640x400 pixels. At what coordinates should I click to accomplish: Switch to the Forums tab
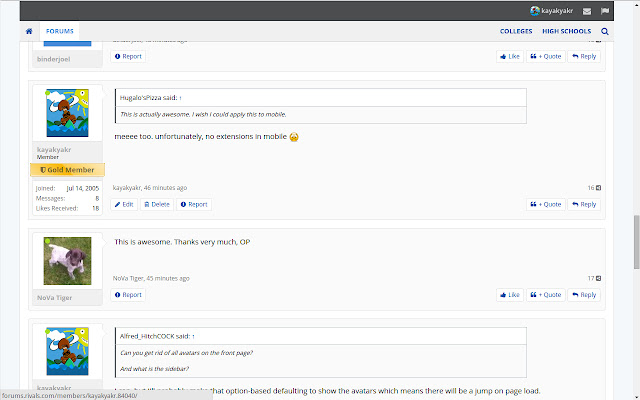60,31
